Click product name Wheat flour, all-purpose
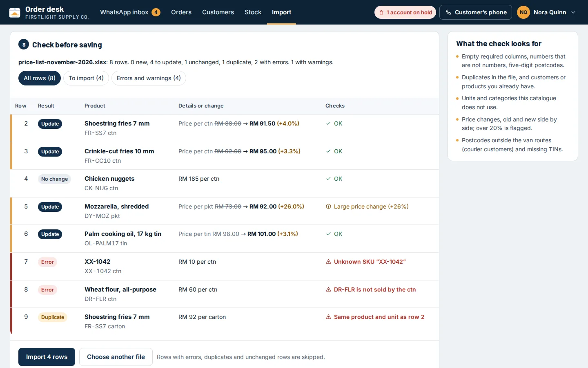Viewport: 588px width, 368px height. point(120,289)
